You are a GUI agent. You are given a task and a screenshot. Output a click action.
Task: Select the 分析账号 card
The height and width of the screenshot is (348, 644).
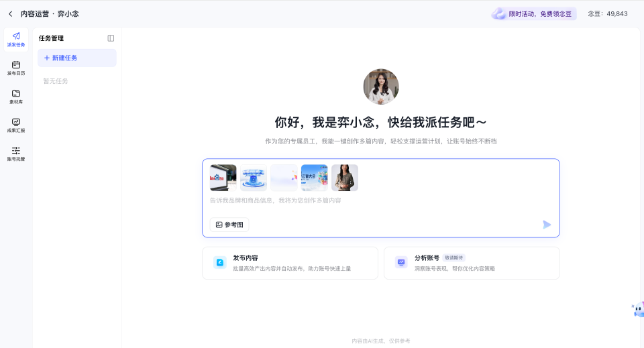[472, 263]
